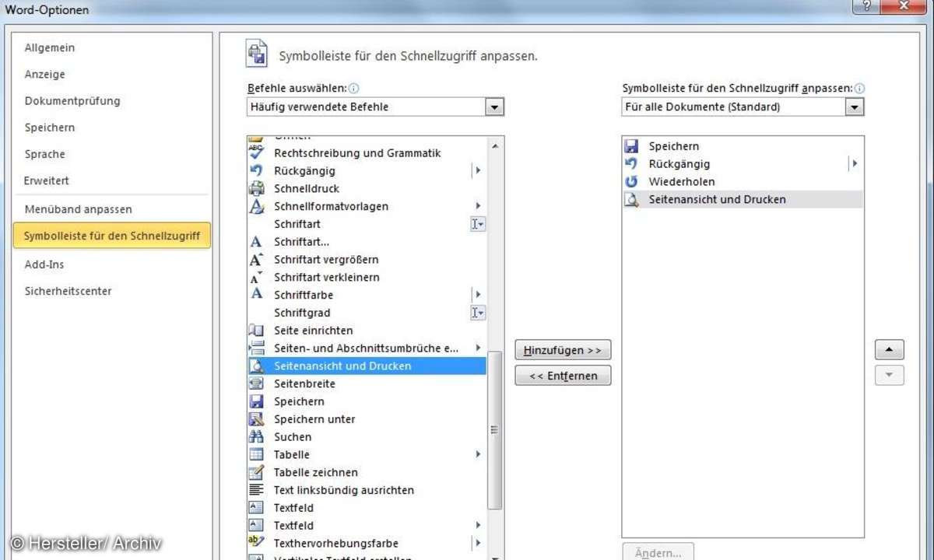
Task: Select the Sprache category
Action: click(x=45, y=154)
